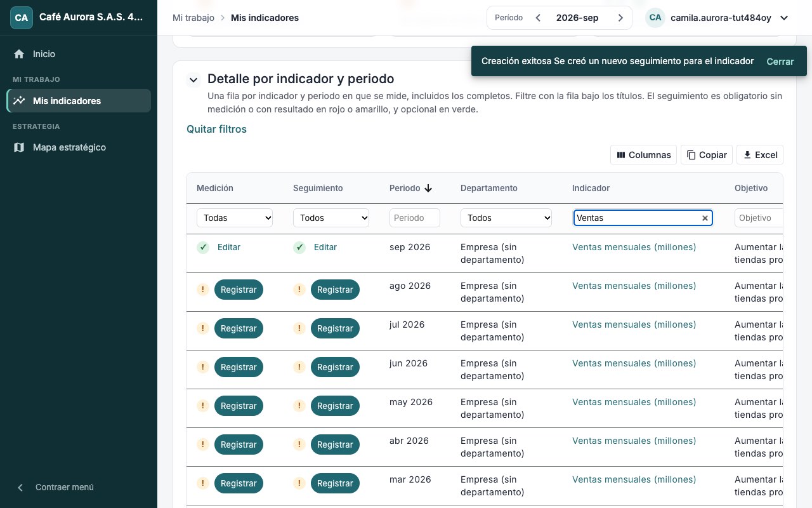Viewport: 812px width, 508px height.
Task: Click the Seguimiento column header
Action: [318, 188]
